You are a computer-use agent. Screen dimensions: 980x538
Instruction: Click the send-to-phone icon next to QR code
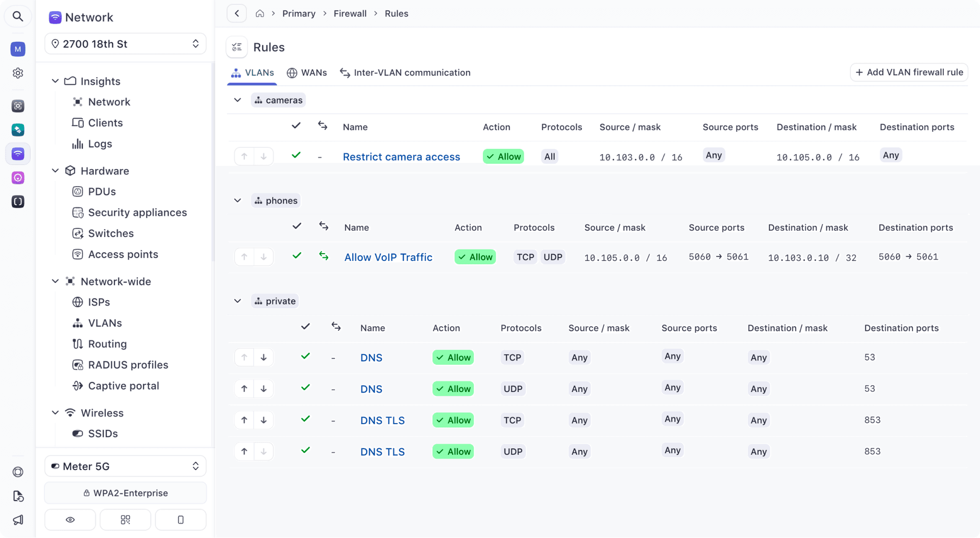180,519
